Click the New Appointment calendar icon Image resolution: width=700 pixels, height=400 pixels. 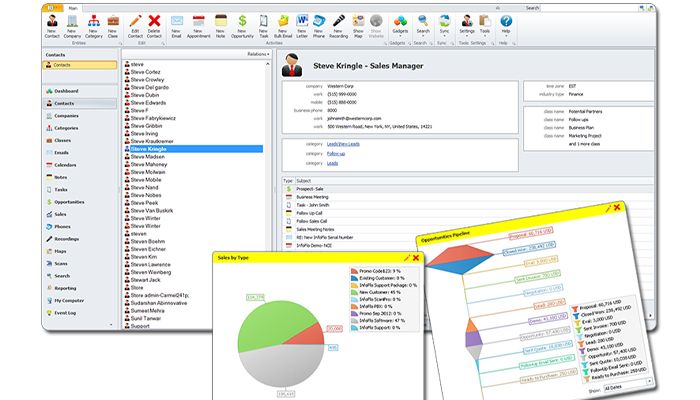(x=198, y=26)
